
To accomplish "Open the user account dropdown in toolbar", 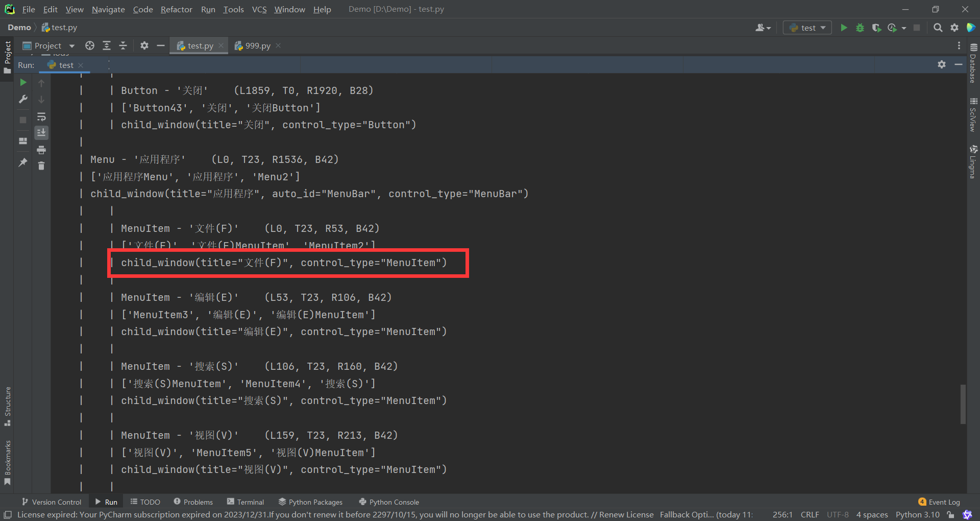I will (763, 28).
